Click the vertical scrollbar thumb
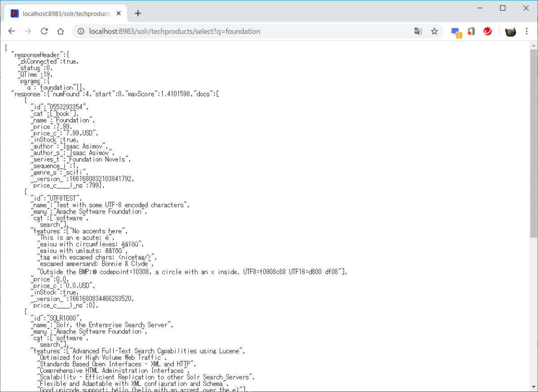The image size is (538, 392). 534,143
